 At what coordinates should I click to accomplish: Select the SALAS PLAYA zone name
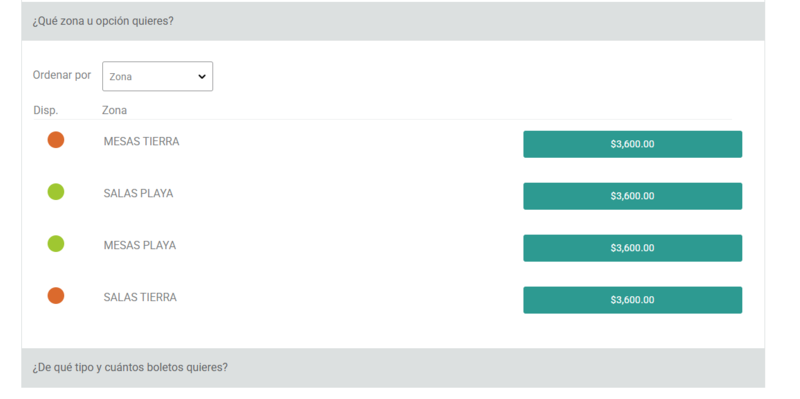point(138,193)
